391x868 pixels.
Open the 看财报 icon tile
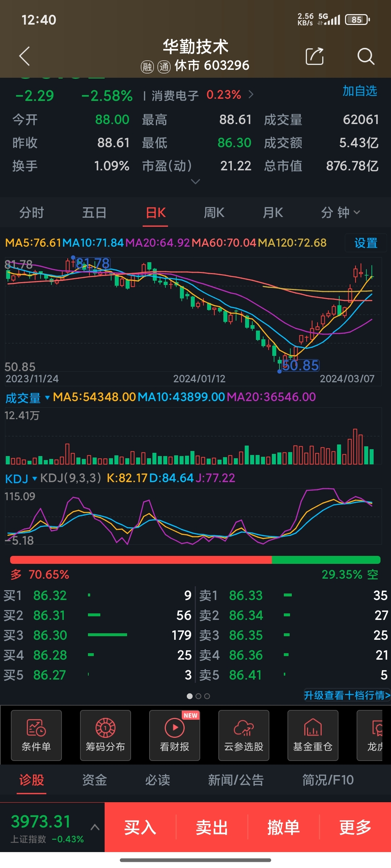coord(175,735)
